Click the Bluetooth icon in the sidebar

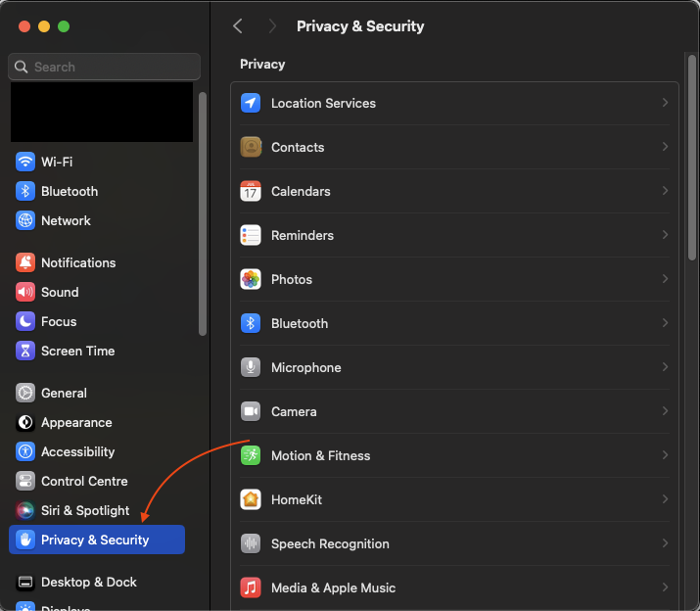25,191
